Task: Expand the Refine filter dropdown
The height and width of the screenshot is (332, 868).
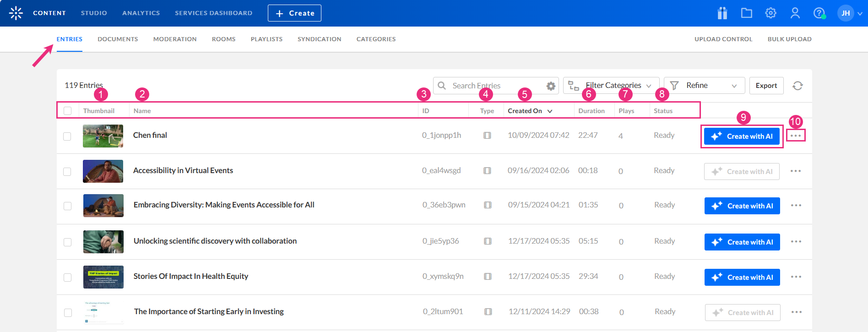Action: 704,86
